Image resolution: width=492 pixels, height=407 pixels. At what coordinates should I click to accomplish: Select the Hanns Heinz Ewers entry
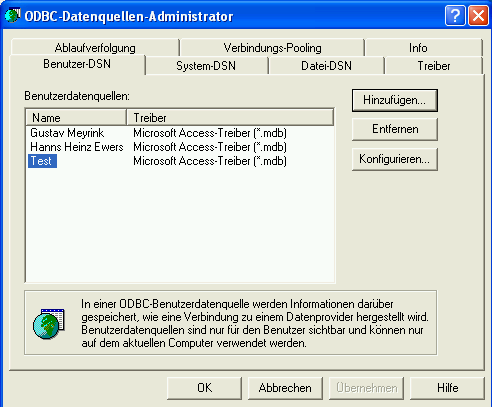pyautogui.click(x=77, y=147)
